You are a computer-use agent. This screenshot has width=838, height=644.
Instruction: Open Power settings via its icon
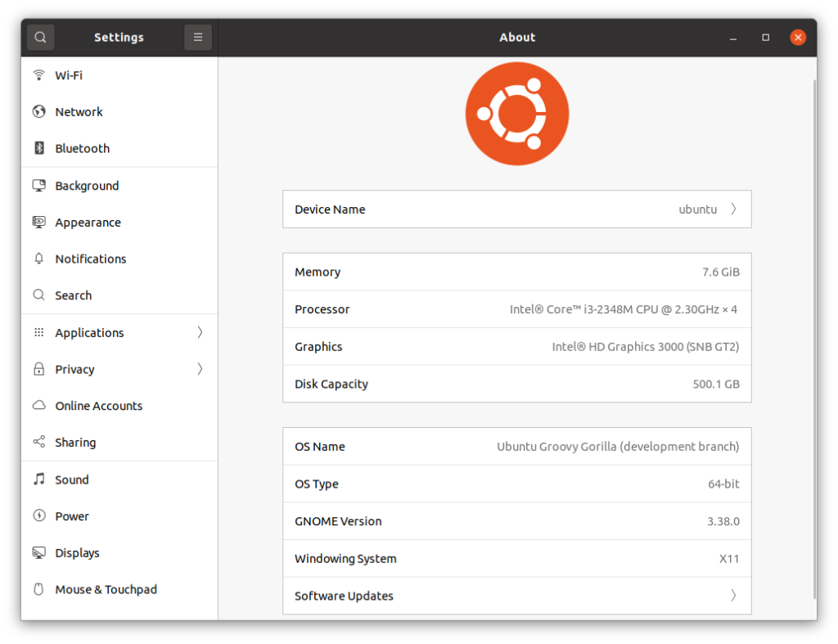pos(39,516)
